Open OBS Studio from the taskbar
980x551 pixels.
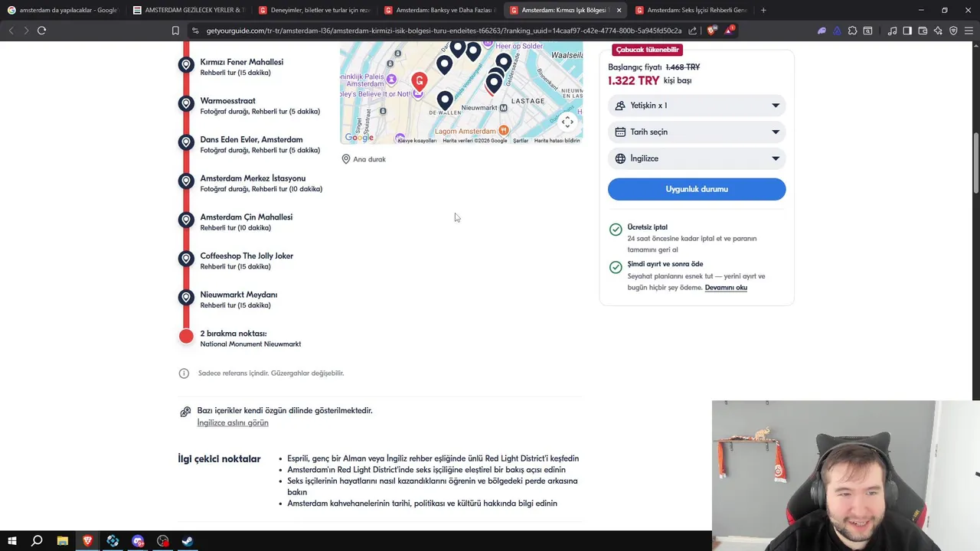162,541
